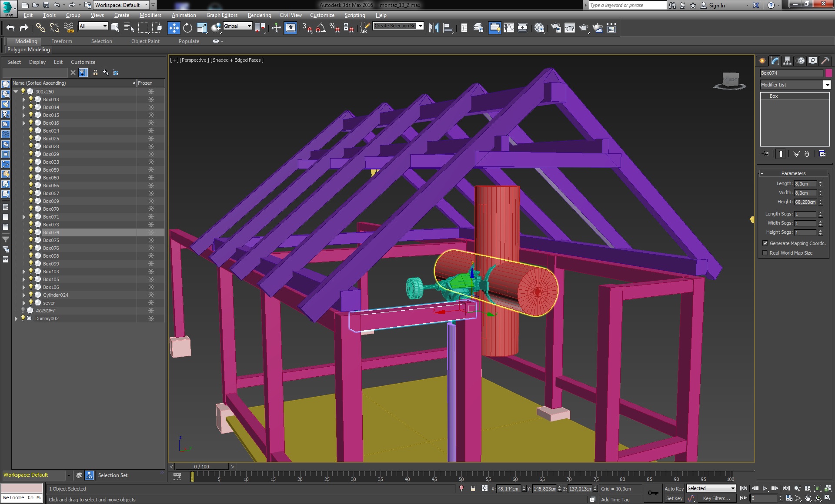The height and width of the screenshot is (504, 835).
Task: Expand the Box013 tree node
Action: click(24, 99)
